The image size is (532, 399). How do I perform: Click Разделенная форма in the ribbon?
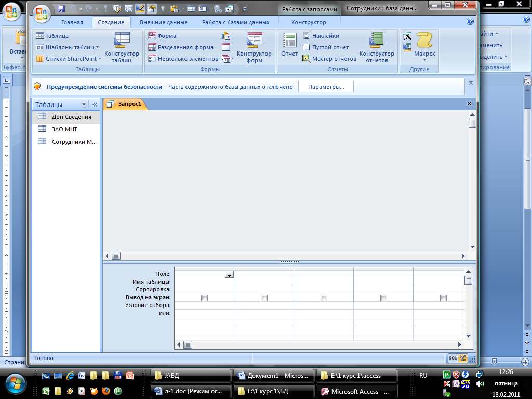click(x=181, y=47)
